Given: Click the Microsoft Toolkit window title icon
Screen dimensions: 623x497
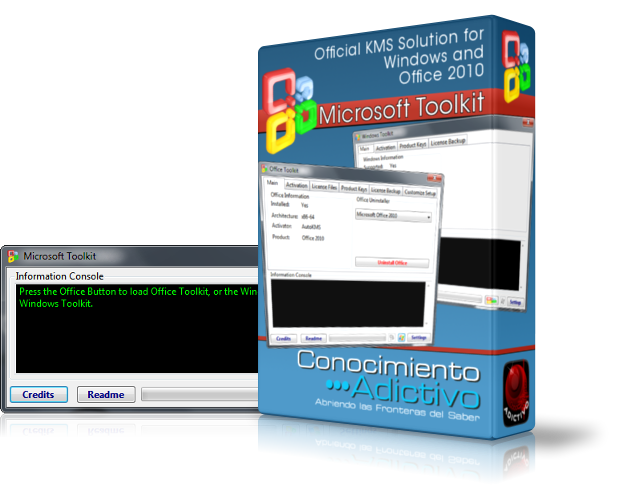Looking at the screenshot, I should point(13,256).
